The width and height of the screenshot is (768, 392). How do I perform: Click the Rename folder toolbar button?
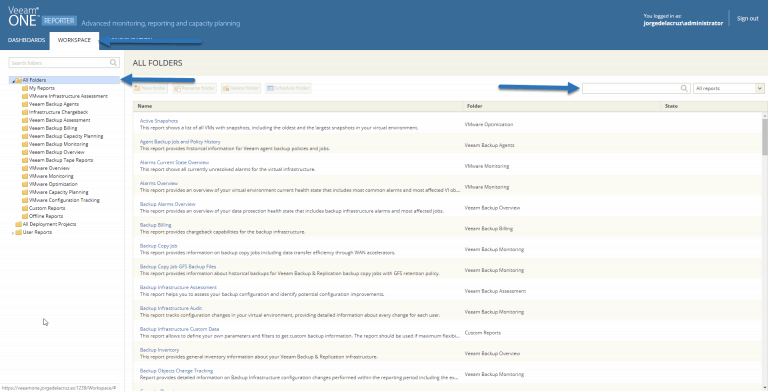tap(194, 88)
